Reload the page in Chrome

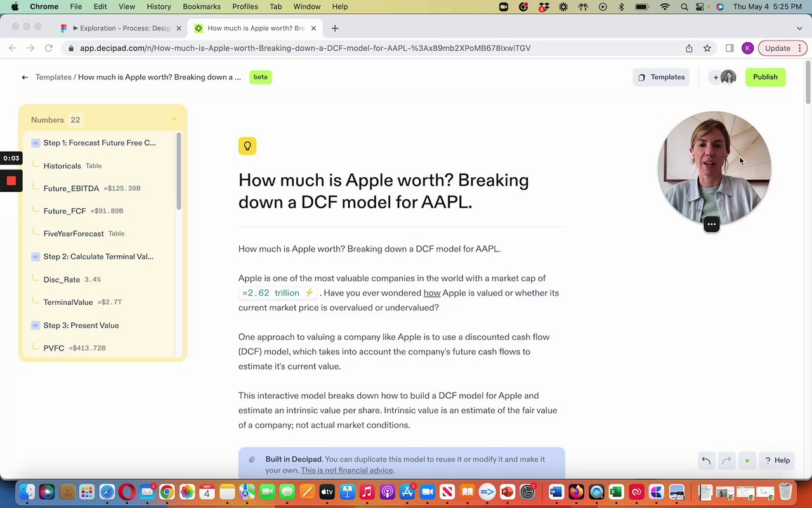tap(48, 48)
